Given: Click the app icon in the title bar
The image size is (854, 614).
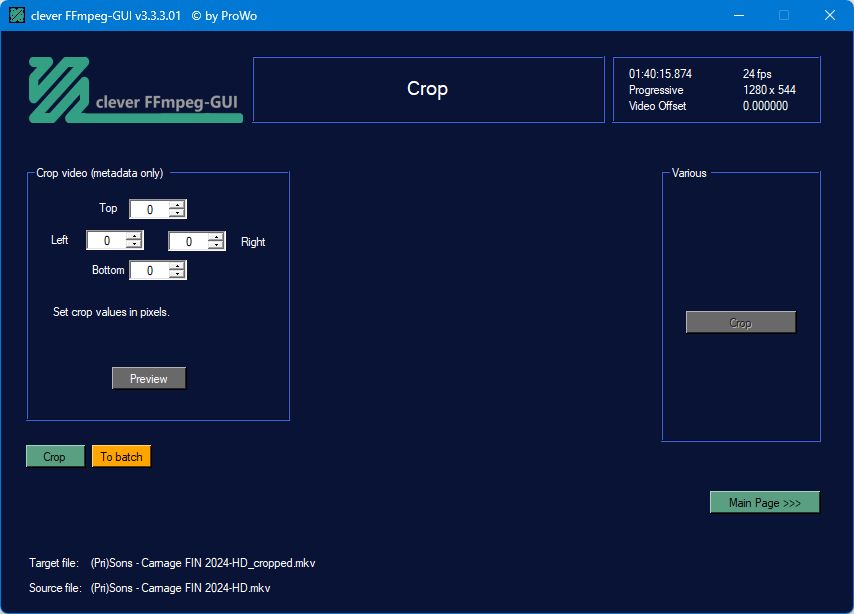Looking at the screenshot, I should [17, 15].
